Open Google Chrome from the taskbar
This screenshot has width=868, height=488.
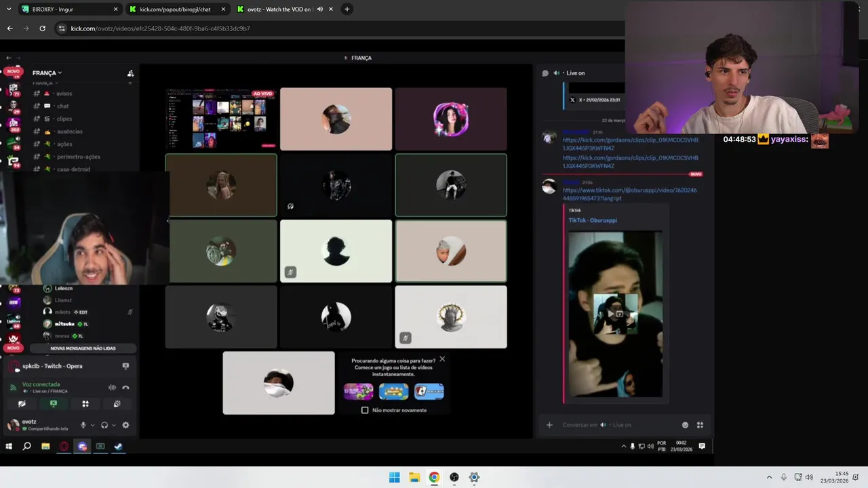pyautogui.click(x=434, y=477)
